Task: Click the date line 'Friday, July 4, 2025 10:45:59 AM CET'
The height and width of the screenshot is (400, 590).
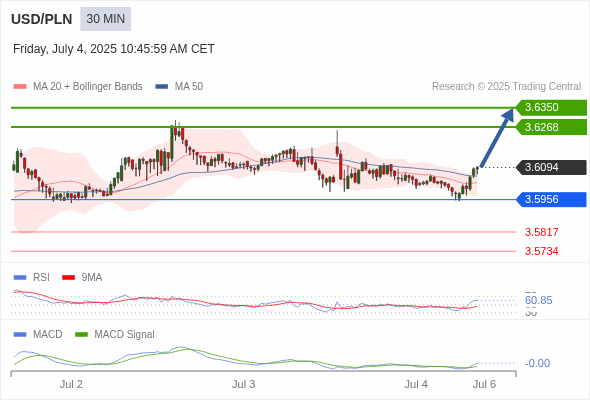Action: click(114, 49)
